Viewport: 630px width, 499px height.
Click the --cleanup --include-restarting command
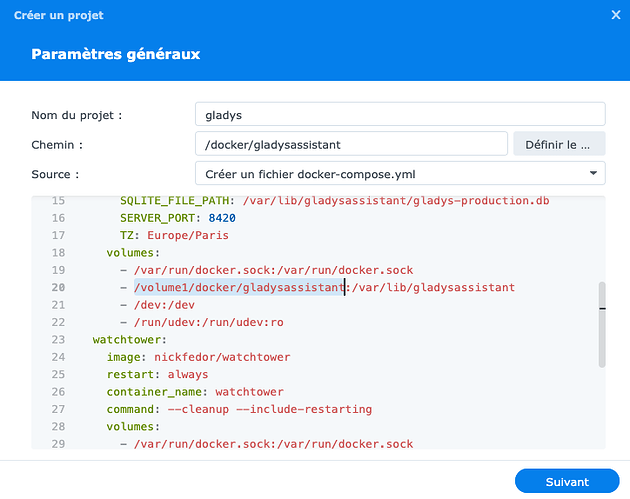tap(270, 409)
